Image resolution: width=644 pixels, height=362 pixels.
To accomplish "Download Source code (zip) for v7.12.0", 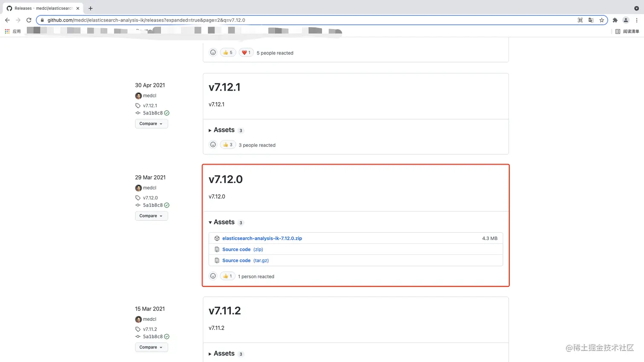I will (243, 249).
